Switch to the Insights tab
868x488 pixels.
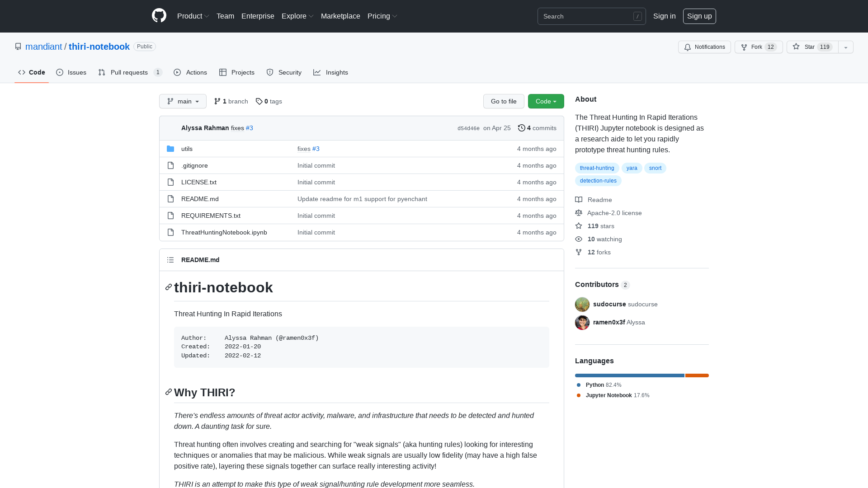(331, 72)
